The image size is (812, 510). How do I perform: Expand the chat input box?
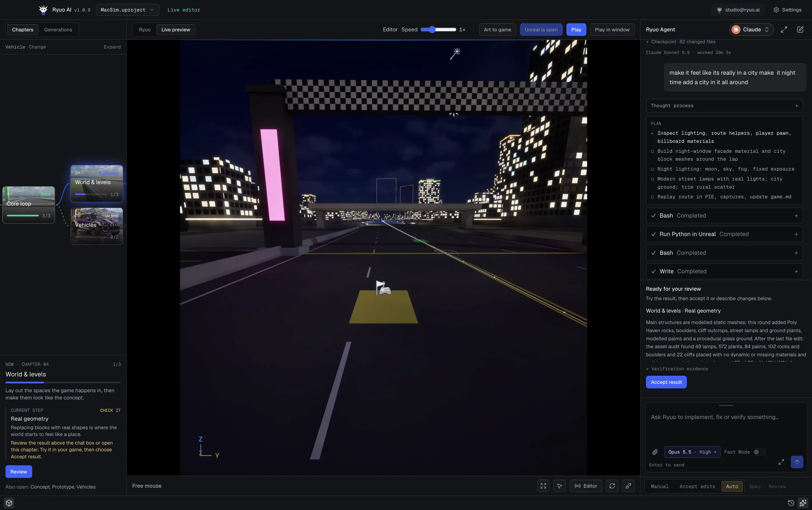(781, 462)
